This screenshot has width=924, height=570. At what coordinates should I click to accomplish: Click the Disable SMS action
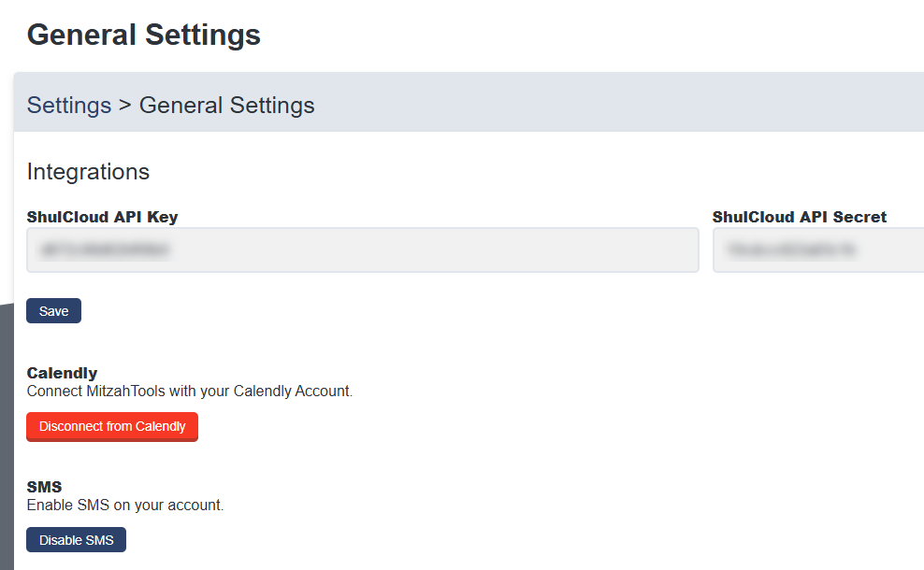76,539
